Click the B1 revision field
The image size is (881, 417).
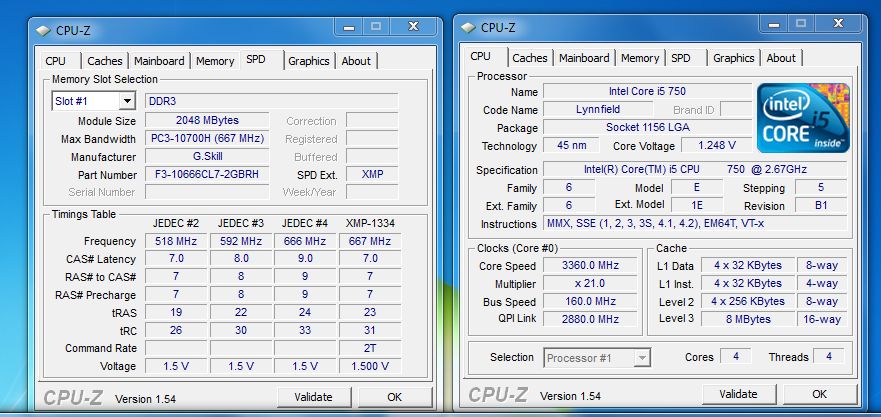click(x=821, y=205)
